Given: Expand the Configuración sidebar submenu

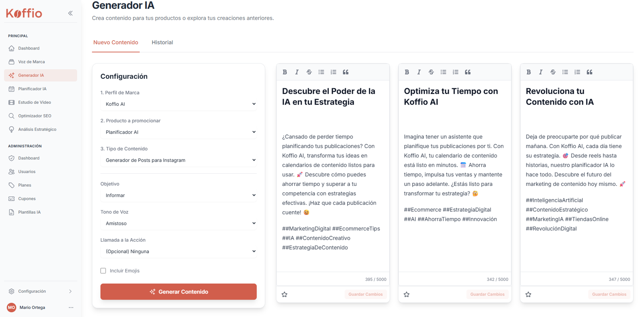Looking at the screenshot, I should tap(40, 291).
